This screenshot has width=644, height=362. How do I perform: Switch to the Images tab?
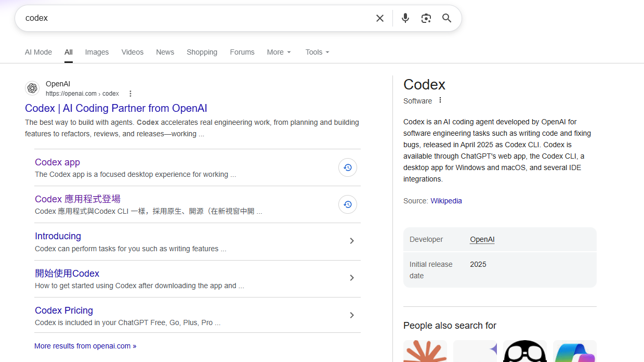click(97, 52)
